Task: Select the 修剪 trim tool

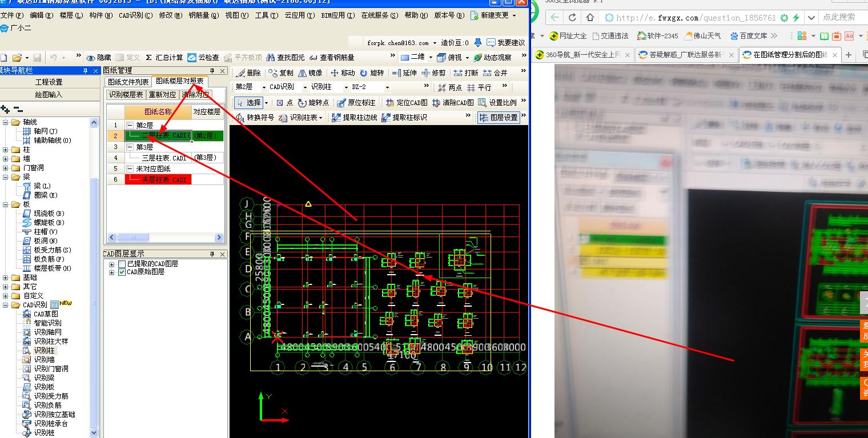Action: pyautogui.click(x=433, y=73)
